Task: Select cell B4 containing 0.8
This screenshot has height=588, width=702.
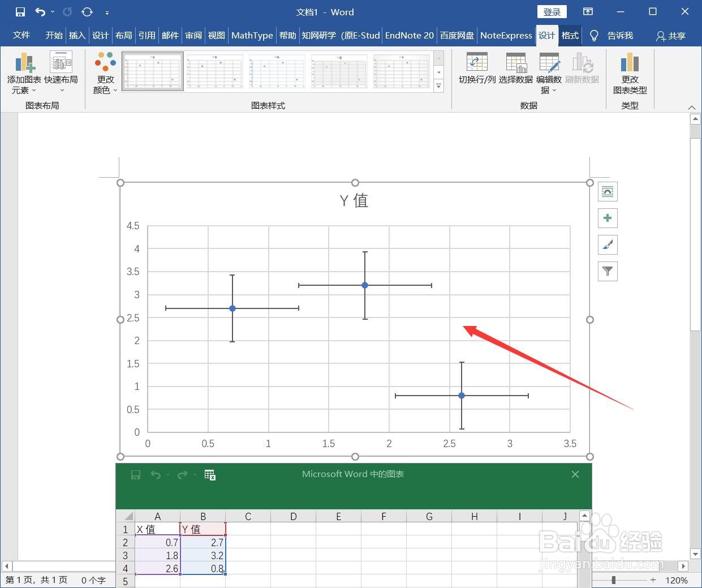Action: (203, 568)
